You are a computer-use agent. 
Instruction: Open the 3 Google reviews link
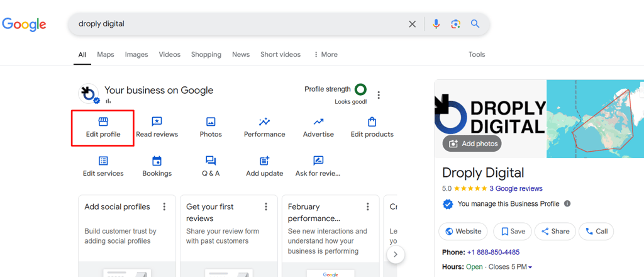click(516, 189)
